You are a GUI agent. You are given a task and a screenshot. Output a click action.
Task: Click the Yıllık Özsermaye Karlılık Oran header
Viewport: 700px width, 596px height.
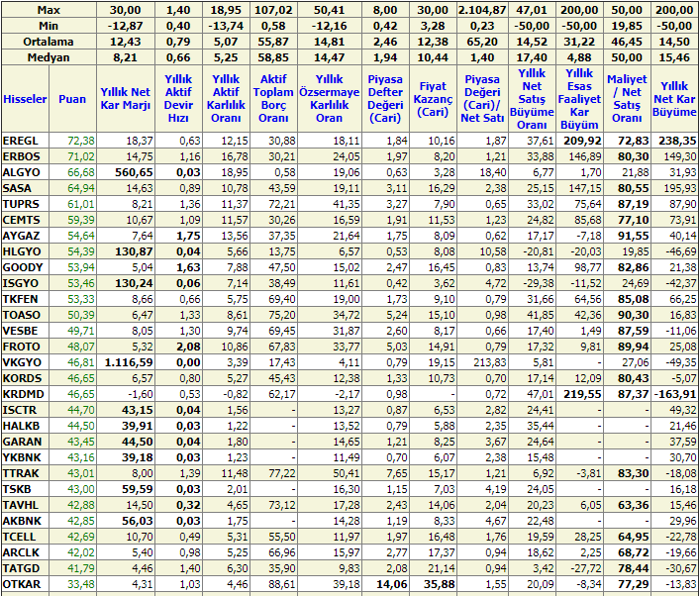[x=329, y=99]
